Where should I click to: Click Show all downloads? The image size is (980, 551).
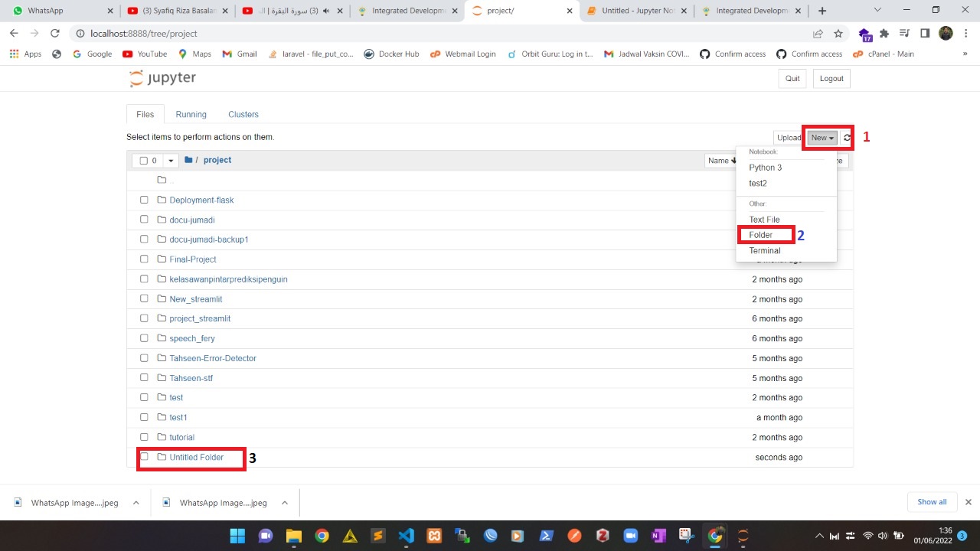click(932, 502)
